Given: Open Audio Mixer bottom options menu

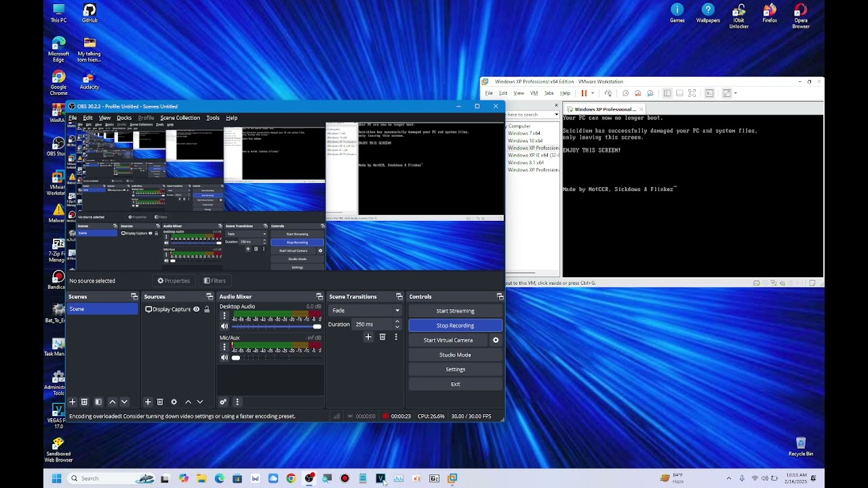Looking at the screenshot, I should point(237,402).
